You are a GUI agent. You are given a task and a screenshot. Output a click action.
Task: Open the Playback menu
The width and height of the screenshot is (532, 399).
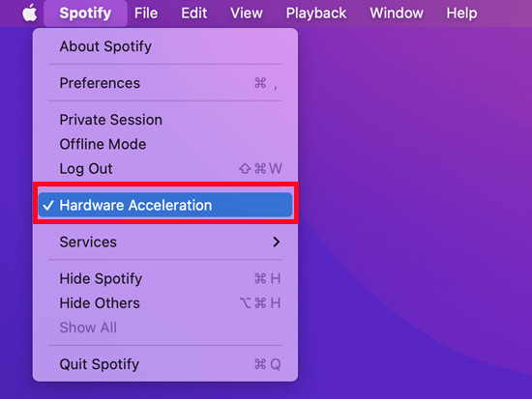pyautogui.click(x=316, y=14)
